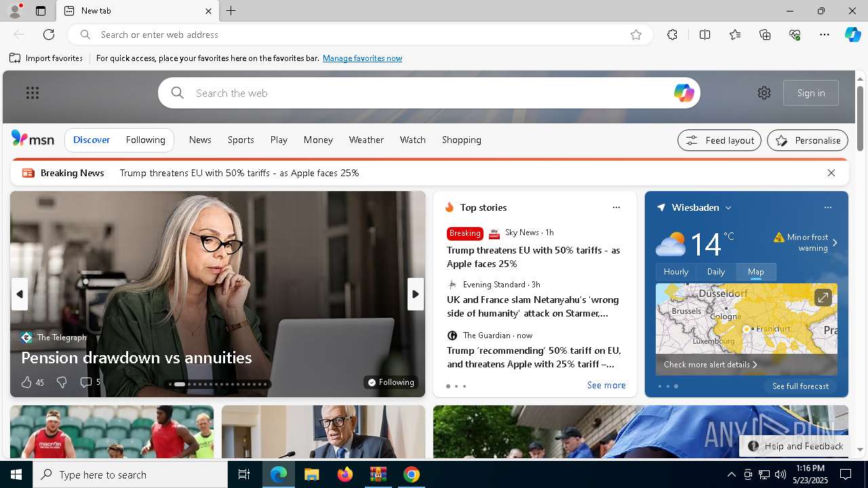This screenshot has height=488, width=868.
Task: Open the Weather section
Action: coord(366,140)
